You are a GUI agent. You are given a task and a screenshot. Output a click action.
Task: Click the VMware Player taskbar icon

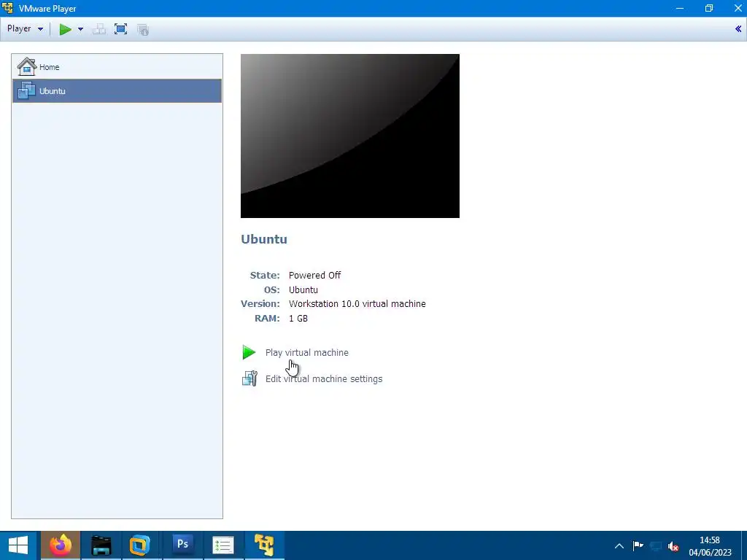coord(264,545)
